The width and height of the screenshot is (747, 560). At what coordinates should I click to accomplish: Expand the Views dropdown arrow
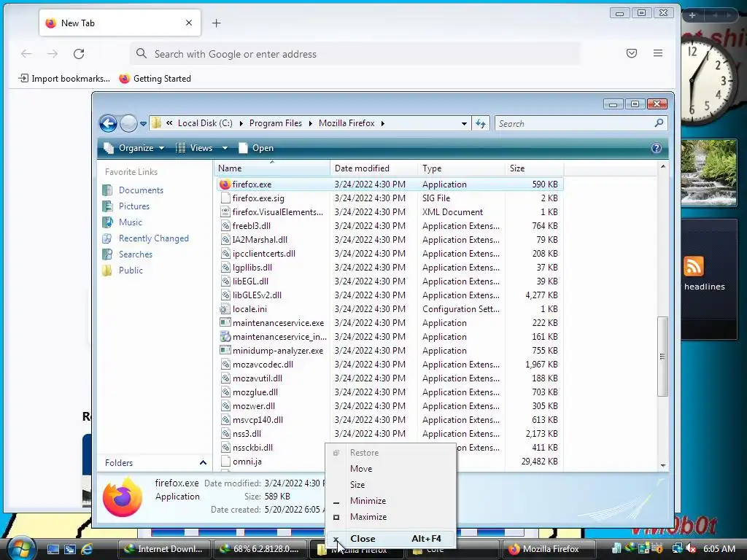pyautogui.click(x=225, y=148)
